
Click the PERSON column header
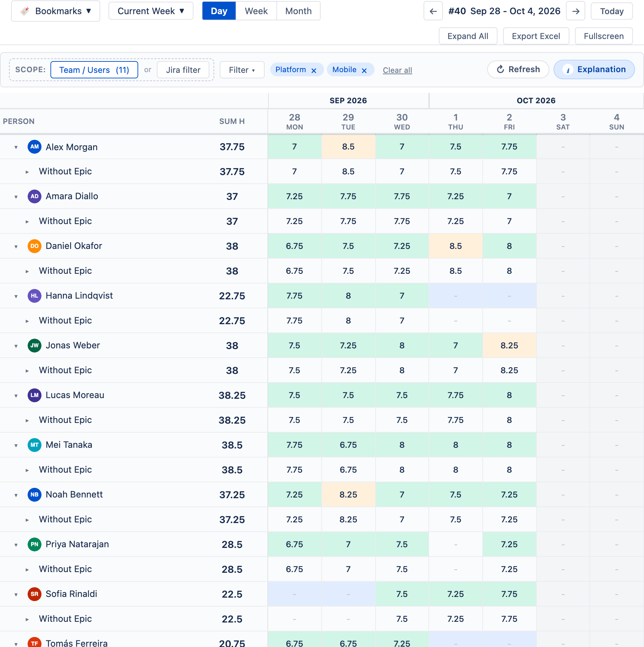(x=19, y=122)
